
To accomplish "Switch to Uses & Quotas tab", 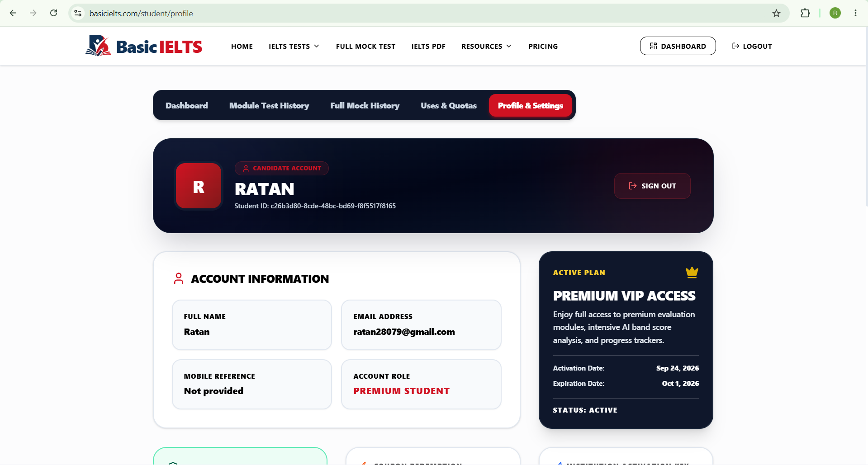I will pos(449,105).
